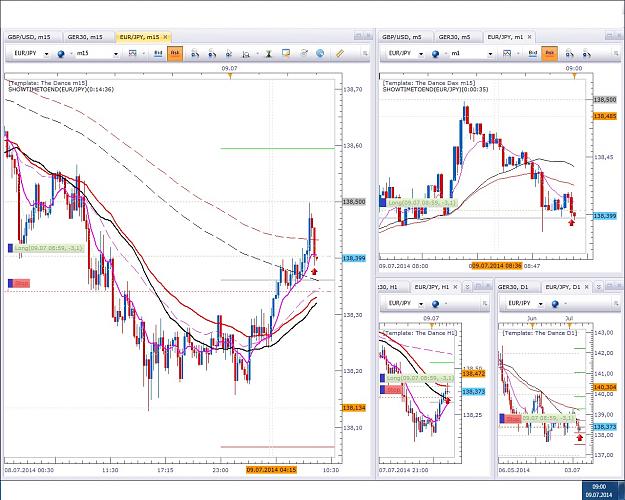Screen dimensions: 625x500
Task: Click the clock showing 09:00 09.07.2014
Action: [x=599, y=491]
